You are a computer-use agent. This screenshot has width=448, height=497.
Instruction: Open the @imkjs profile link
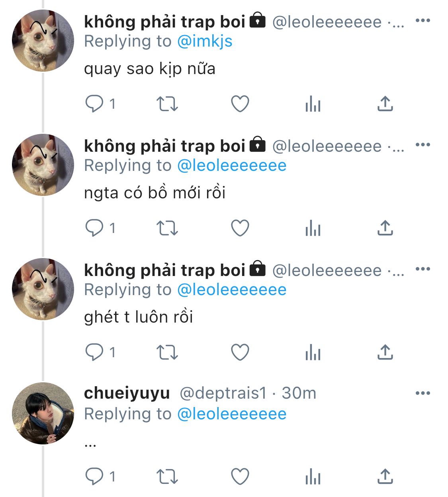pos(205,41)
